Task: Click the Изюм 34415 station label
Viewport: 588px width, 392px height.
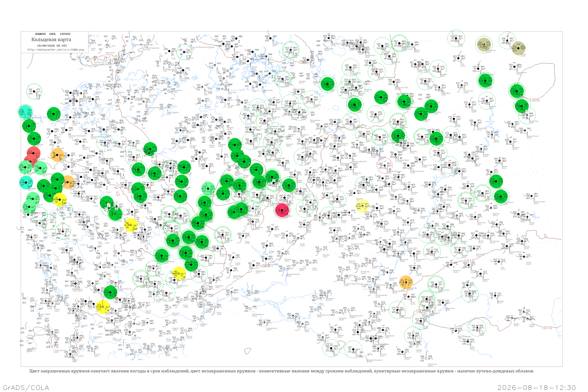Action: 315,269
